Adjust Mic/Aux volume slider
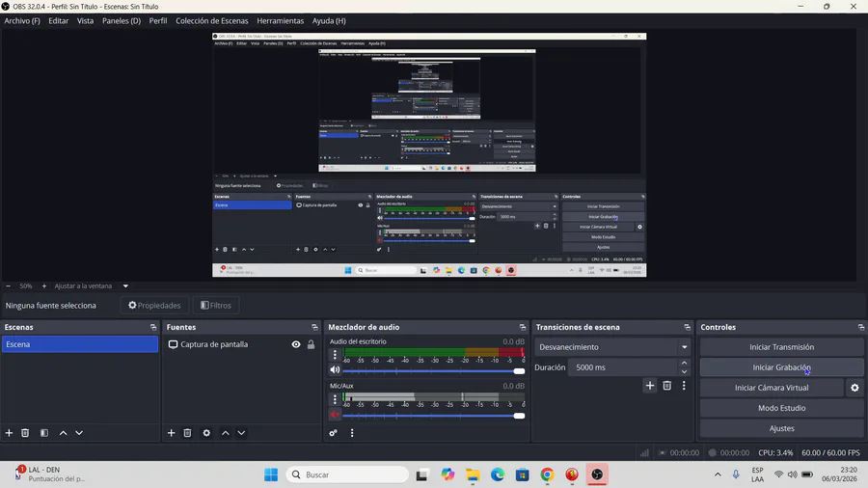 click(x=433, y=416)
